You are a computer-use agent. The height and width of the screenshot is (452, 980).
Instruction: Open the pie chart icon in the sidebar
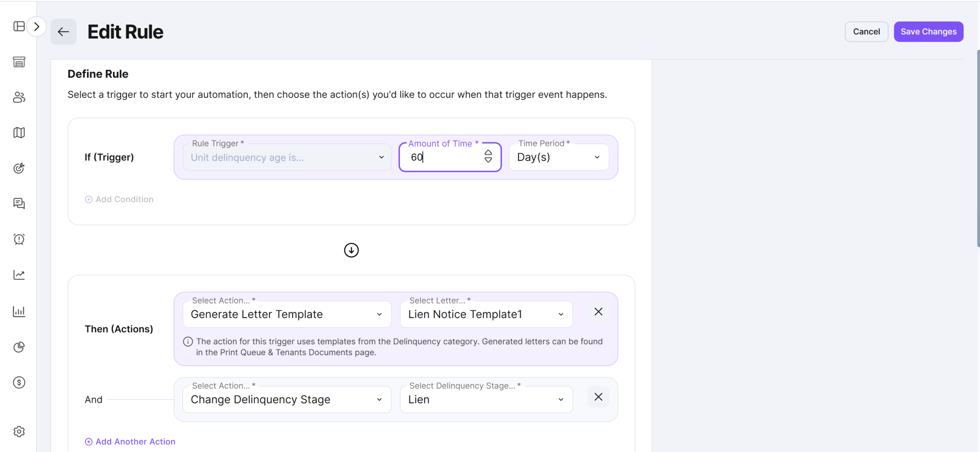(x=19, y=347)
